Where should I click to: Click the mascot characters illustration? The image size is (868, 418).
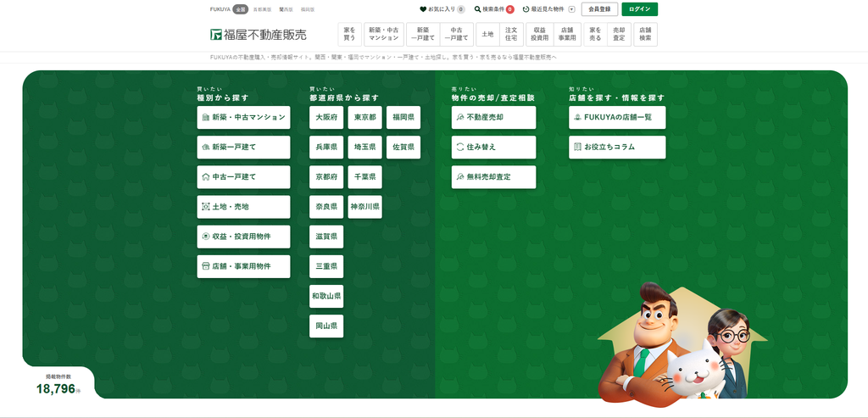click(682, 344)
